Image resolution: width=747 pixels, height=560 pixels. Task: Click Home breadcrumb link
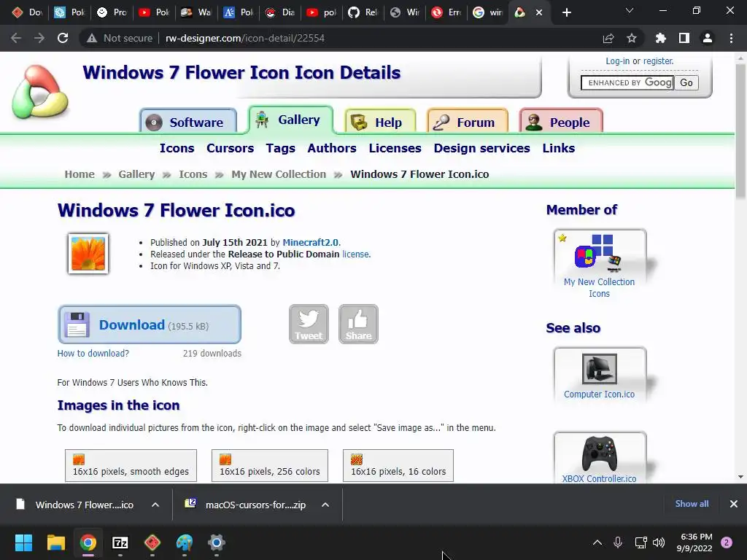[x=80, y=174]
